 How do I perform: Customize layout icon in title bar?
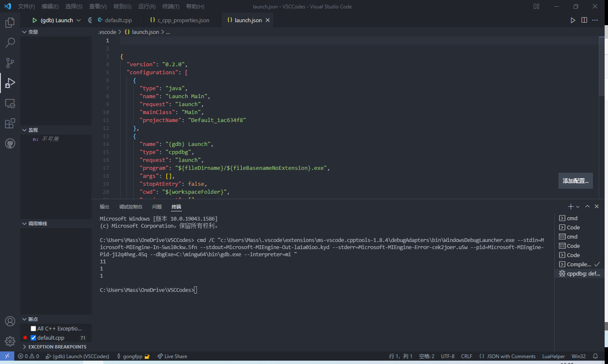click(x=536, y=6)
